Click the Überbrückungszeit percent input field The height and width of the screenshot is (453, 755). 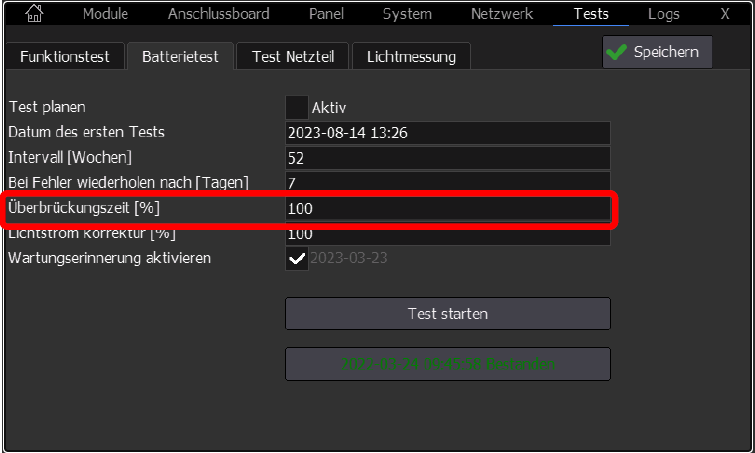pyautogui.click(x=447, y=209)
